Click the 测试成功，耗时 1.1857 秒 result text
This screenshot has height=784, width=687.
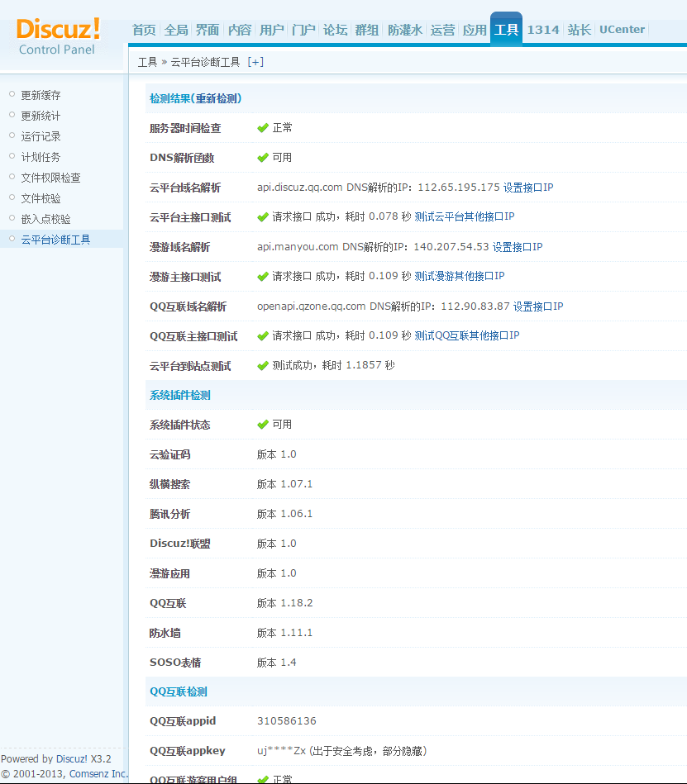[334, 365]
